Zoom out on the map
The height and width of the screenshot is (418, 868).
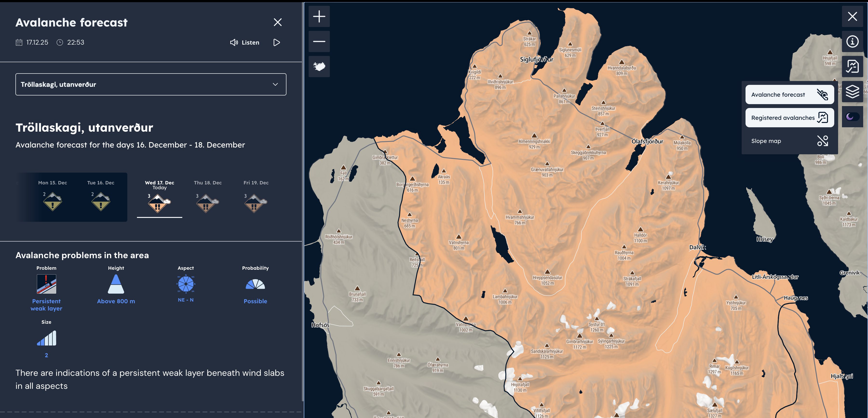pyautogui.click(x=319, y=41)
